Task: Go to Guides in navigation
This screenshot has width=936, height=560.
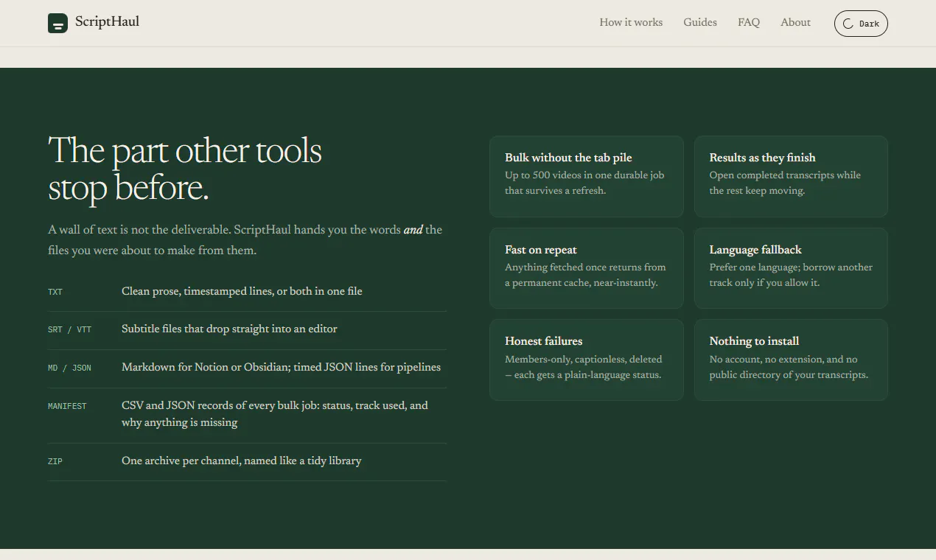Action: (x=700, y=23)
